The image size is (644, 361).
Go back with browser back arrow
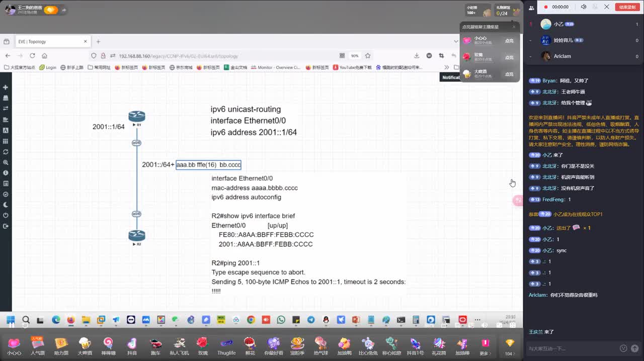pyautogui.click(x=8, y=56)
